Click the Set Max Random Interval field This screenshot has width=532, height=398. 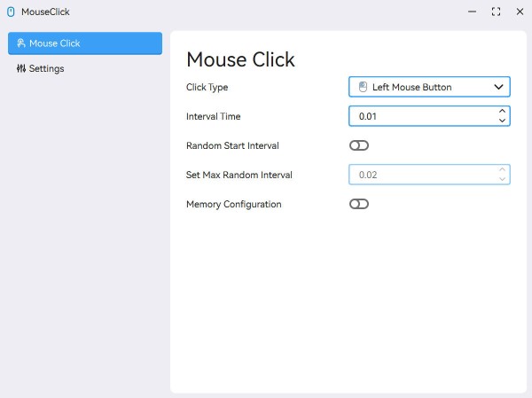tap(421, 175)
